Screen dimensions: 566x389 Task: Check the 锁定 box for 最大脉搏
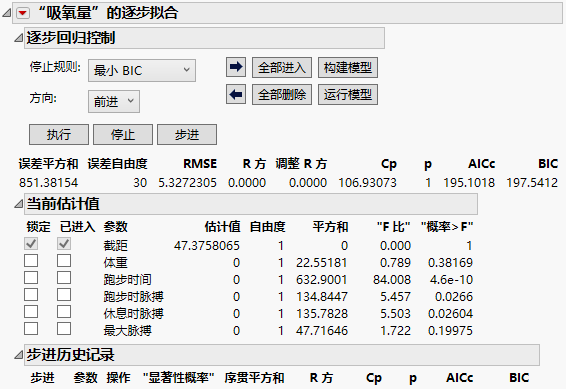[31, 328]
